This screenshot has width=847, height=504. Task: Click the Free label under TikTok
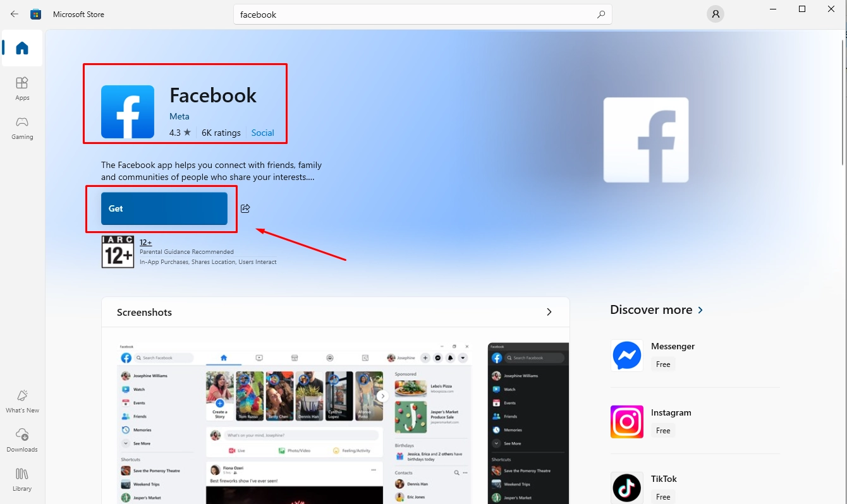click(663, 497)
